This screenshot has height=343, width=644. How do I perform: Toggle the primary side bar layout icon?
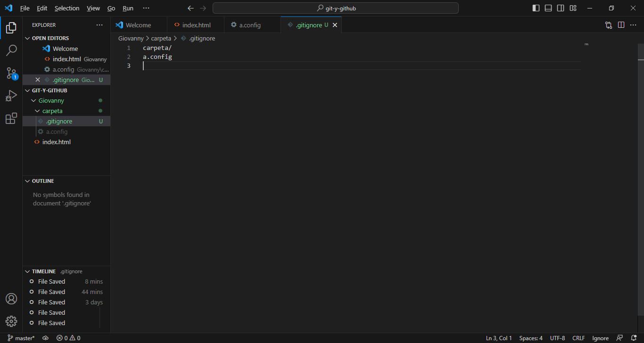(536, 8)
